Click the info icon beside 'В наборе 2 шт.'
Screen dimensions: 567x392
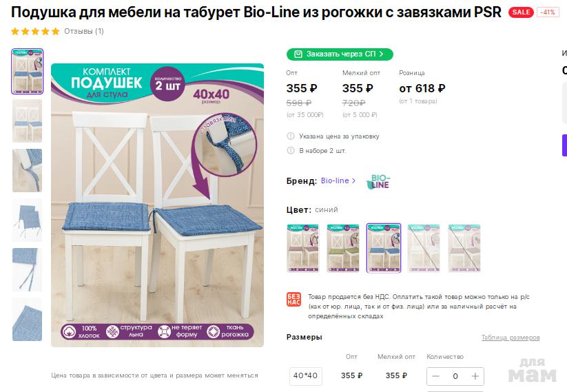tap(290, 150)
